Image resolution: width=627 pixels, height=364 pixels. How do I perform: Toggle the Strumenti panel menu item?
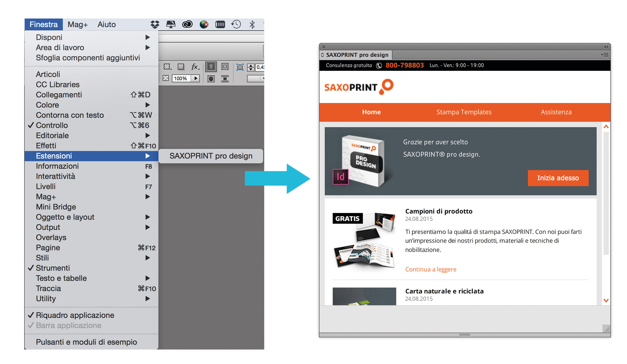(53, 268)
